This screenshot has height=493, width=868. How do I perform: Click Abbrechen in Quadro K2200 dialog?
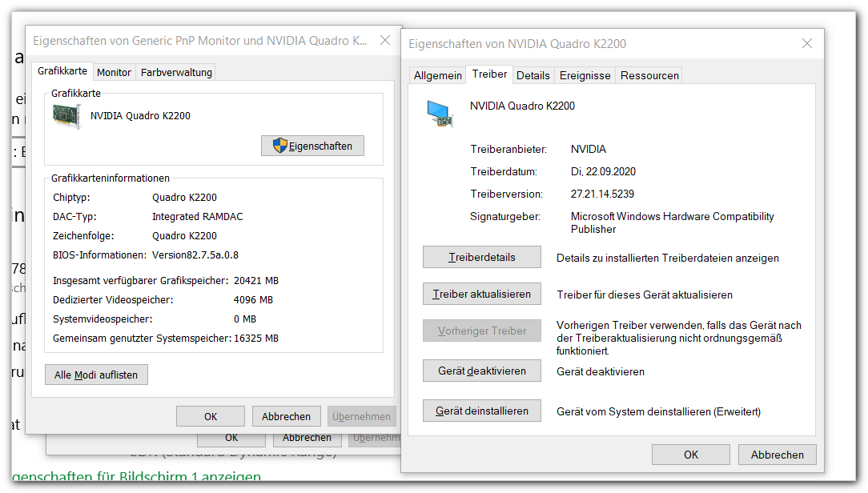[x=778, y=455]
